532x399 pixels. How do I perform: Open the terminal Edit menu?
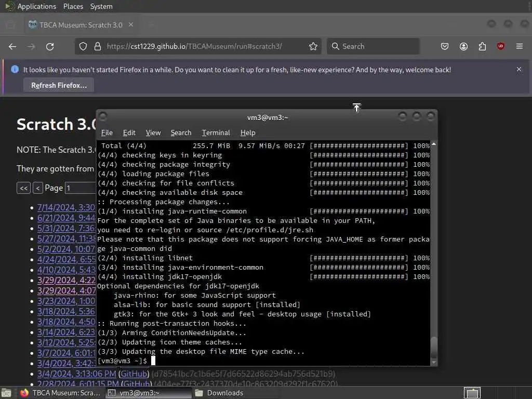tap(129, 132)
